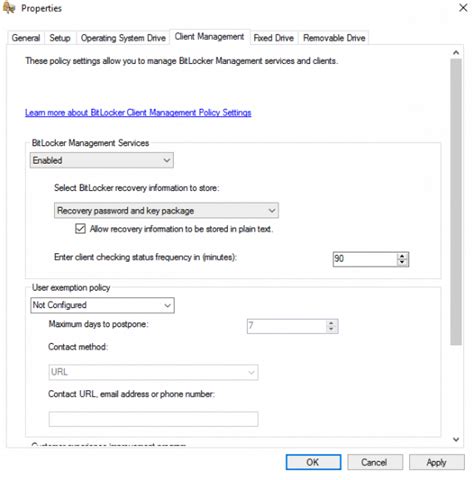The width and height of the screenshot is (474, 480).
Task: Click the scroll up arrow of the scrollbar
Action: 456,53
